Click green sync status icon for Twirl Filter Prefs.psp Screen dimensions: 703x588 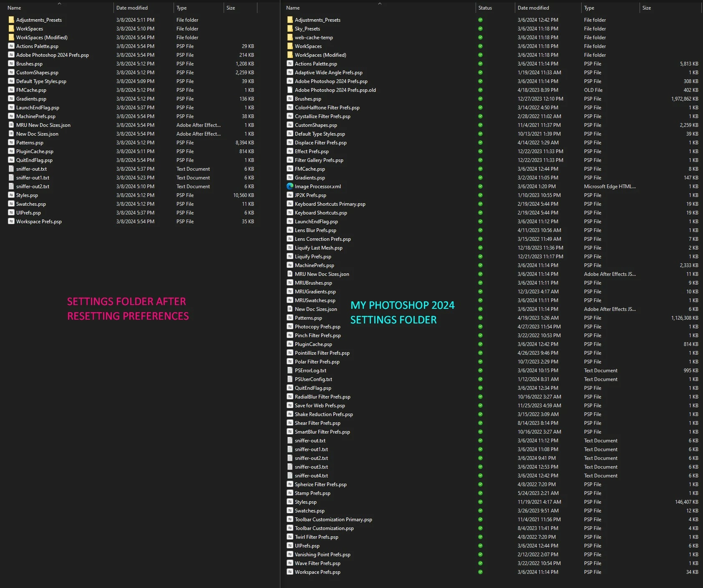[480, 537]
